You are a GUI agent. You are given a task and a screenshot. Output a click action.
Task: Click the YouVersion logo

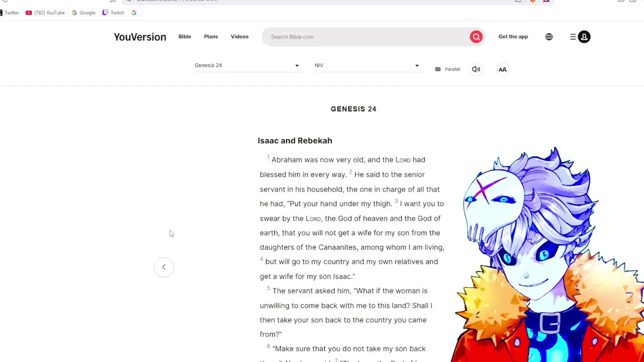140,37
